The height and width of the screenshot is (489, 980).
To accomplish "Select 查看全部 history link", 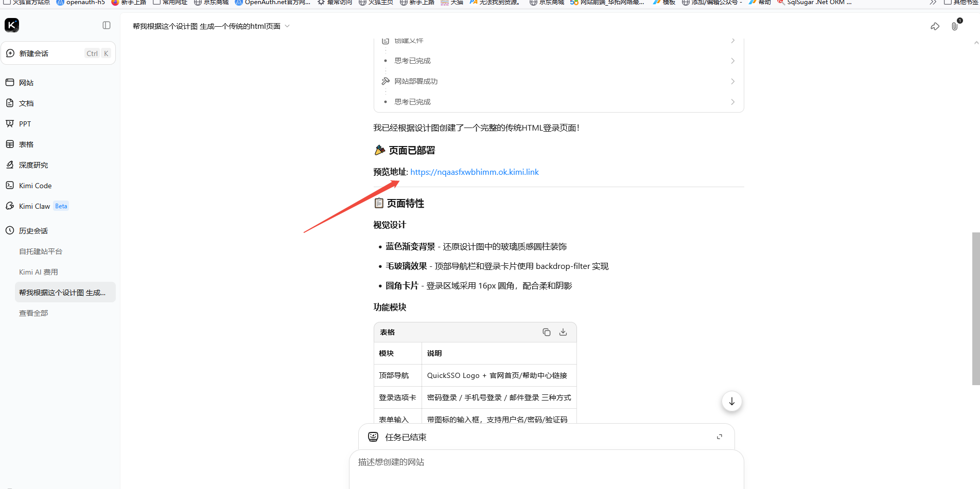I will pyautogui.click(x=33, y=313).
